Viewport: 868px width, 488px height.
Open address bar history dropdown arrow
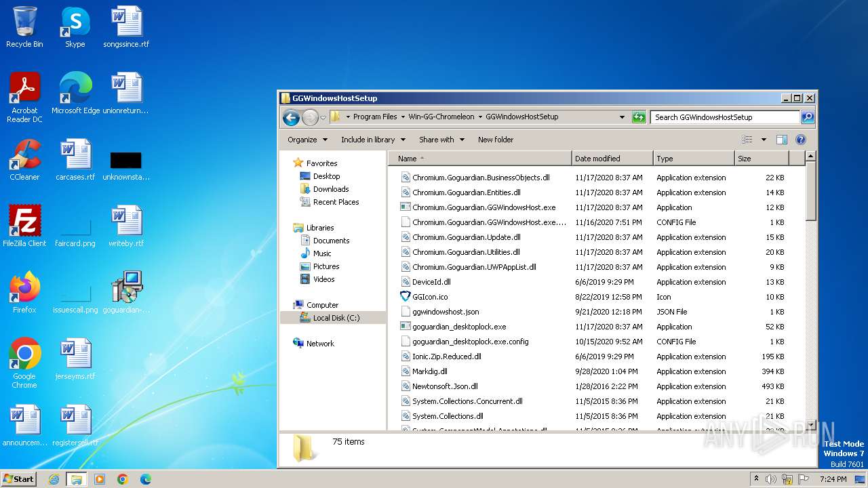pyautogui.click(x=622, y=117)
